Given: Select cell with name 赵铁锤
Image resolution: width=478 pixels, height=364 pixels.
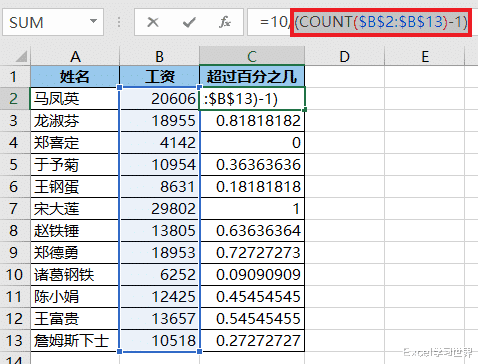Looking at the screenshot, I should point(75,231).
